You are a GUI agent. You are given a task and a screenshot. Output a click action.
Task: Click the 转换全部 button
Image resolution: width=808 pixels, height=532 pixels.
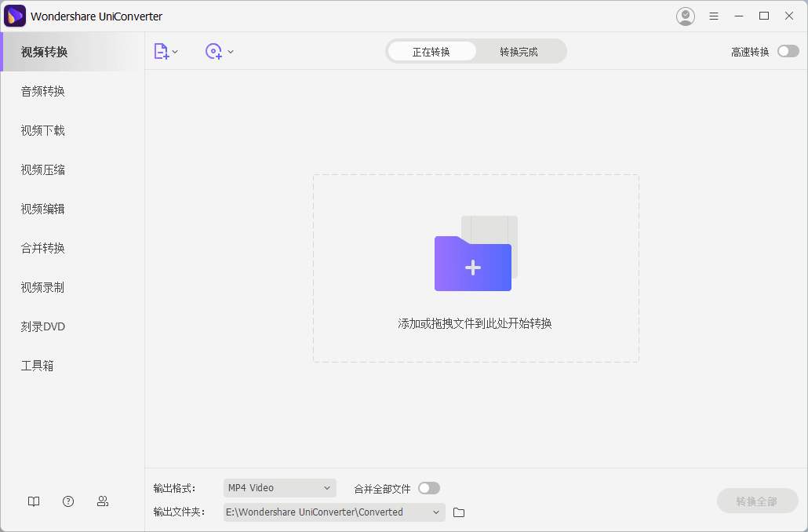(757, 500)
